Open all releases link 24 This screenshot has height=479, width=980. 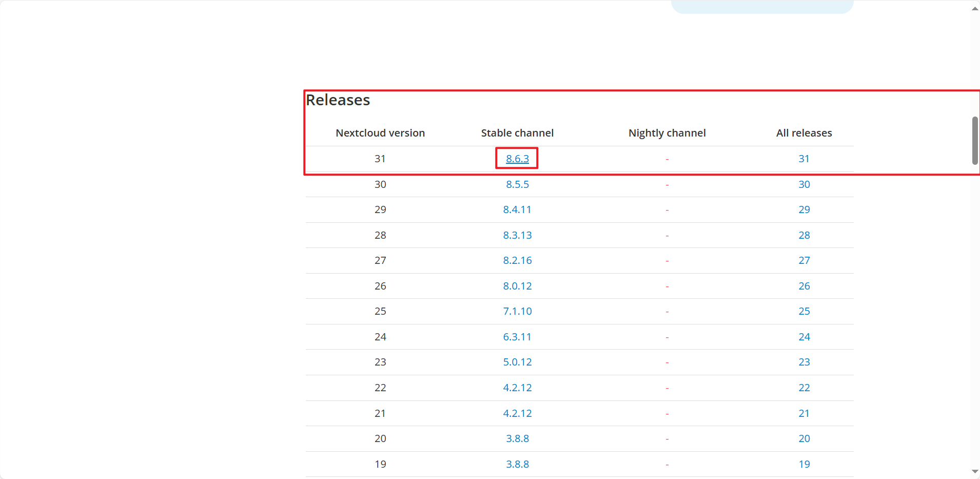click(x=804, y=337)
